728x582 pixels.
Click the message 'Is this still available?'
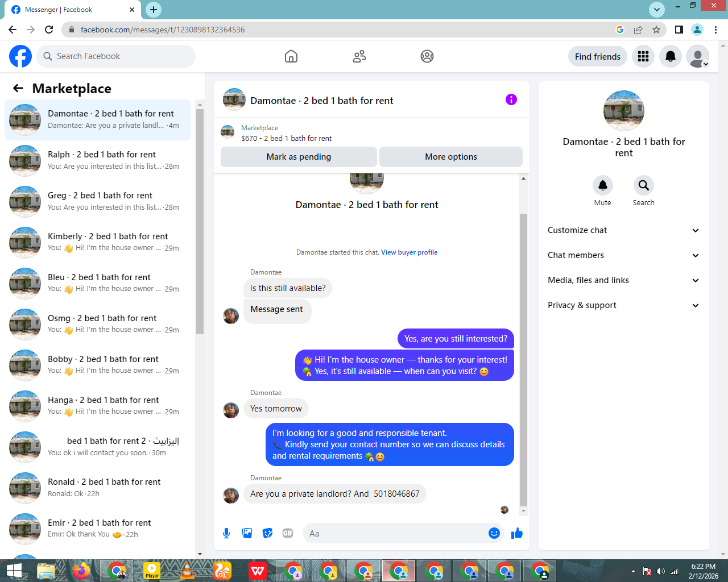tap(288, 288)
